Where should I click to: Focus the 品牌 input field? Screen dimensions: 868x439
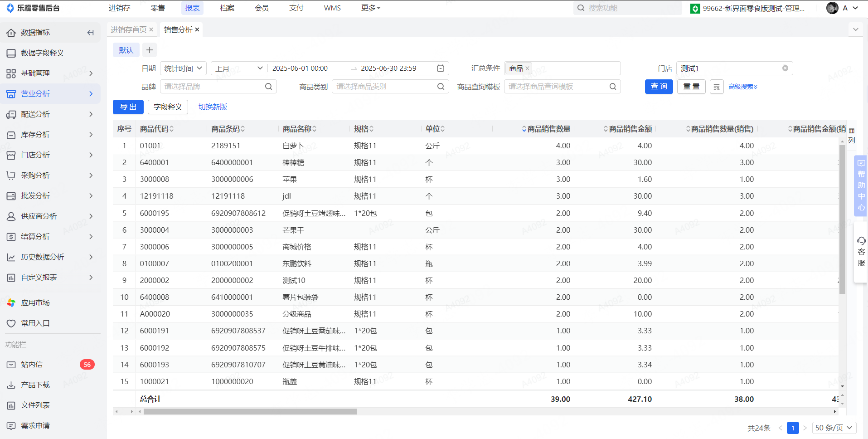pos(218,87)
